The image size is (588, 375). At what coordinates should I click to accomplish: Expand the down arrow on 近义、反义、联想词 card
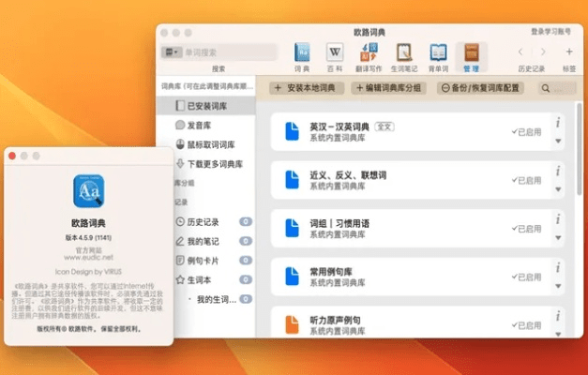pyautogui.click(x=558, y=189)
